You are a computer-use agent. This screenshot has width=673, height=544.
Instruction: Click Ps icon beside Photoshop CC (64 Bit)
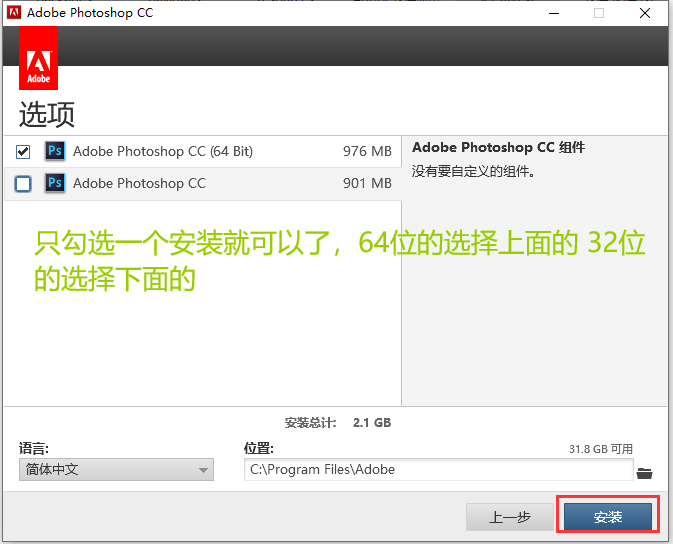tap(55, 151)
